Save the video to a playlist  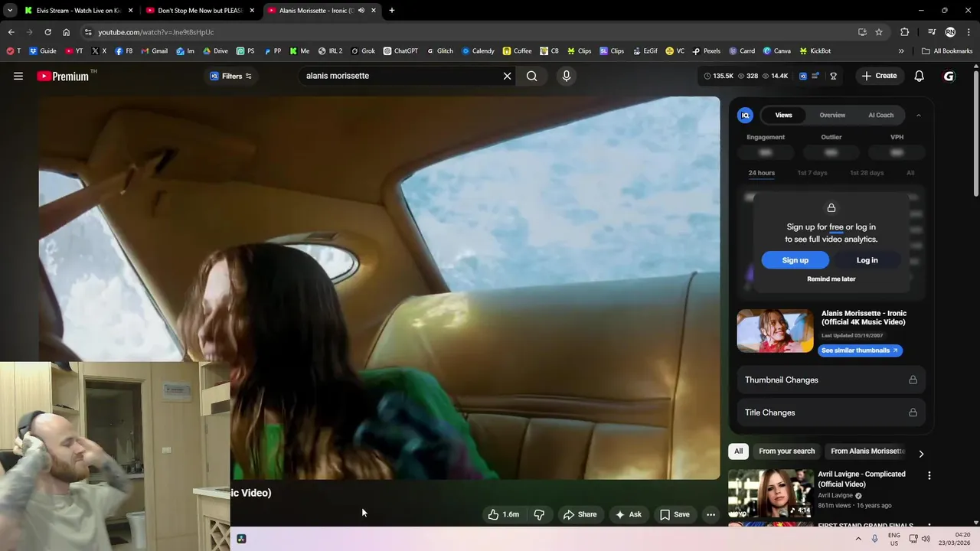(675, 514)
